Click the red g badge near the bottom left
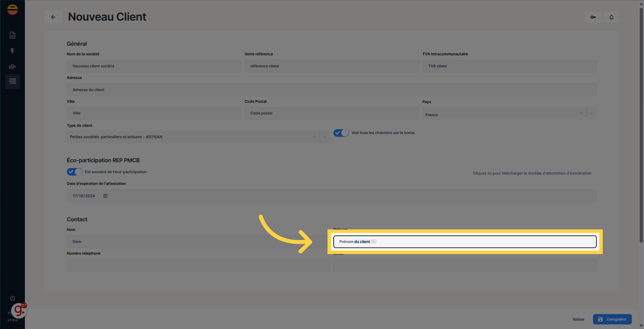The height and width of the screenshot is (329, 644). pyautogui.click(x=19, y=310)
